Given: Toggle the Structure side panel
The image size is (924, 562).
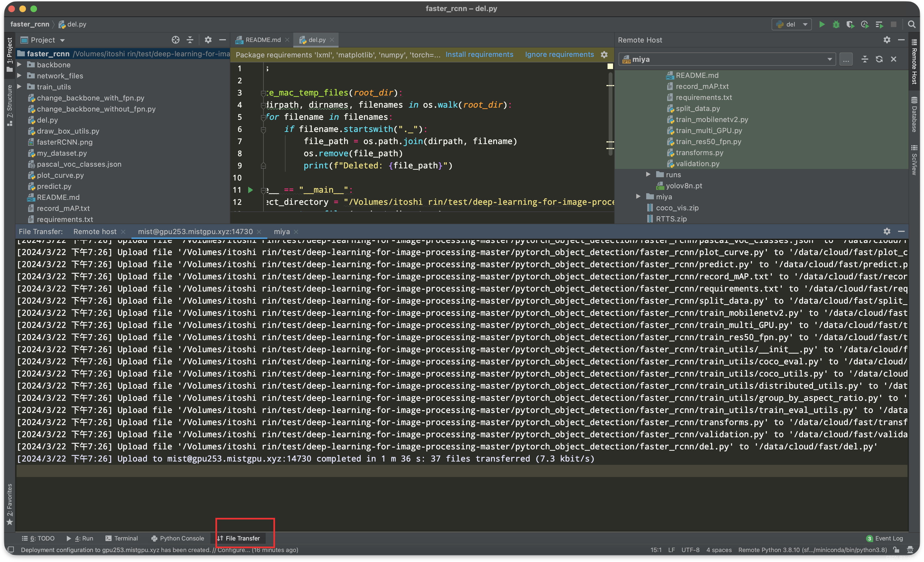Looking at the screenshot, I should [x=10, y=105].
